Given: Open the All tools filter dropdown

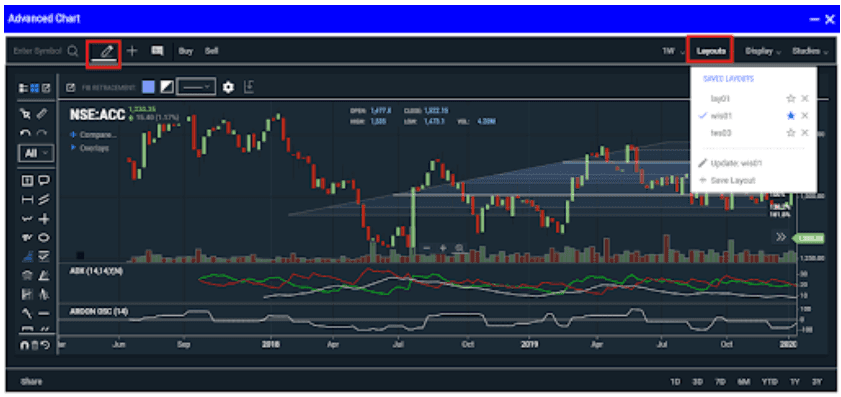Looking at the screenshot, I should click(x=35, y=153).
